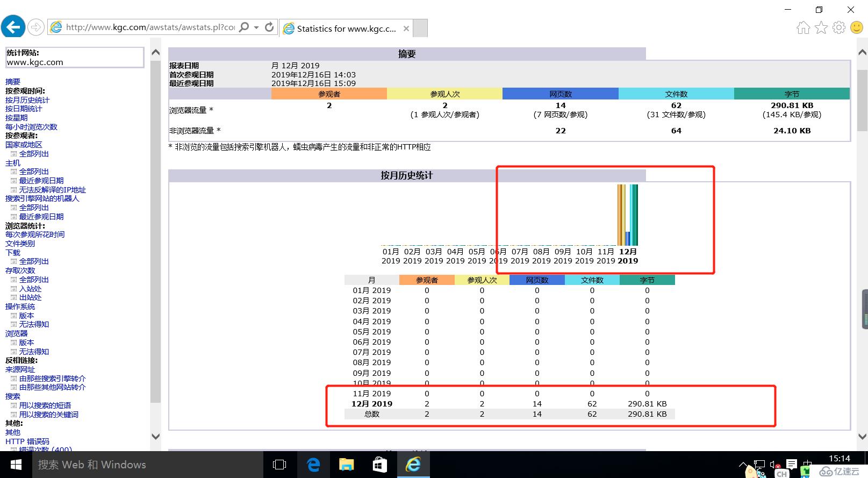868x478 pixels.
Task: Open File Explorer from the taskbar
Action: click(x=347, y=465)
